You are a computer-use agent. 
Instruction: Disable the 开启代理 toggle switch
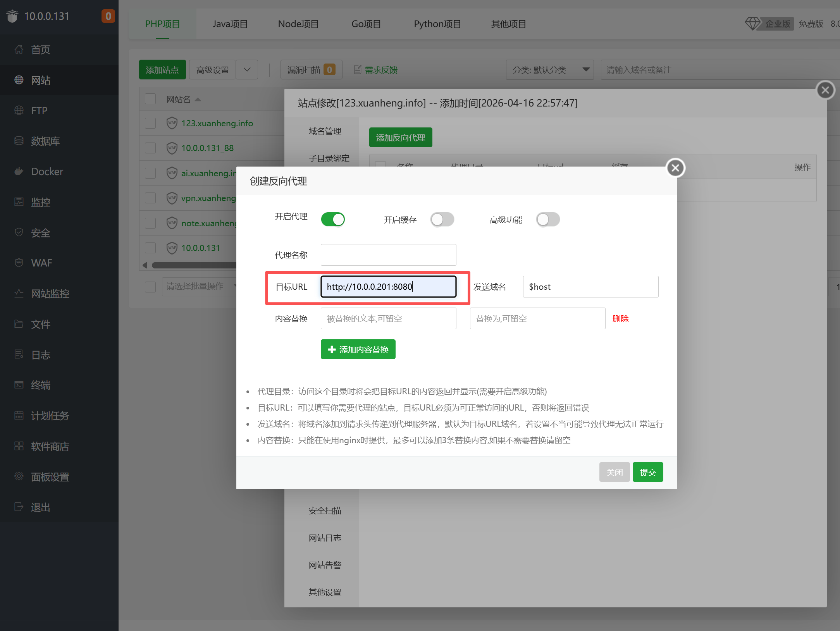(x=333, y=219)
